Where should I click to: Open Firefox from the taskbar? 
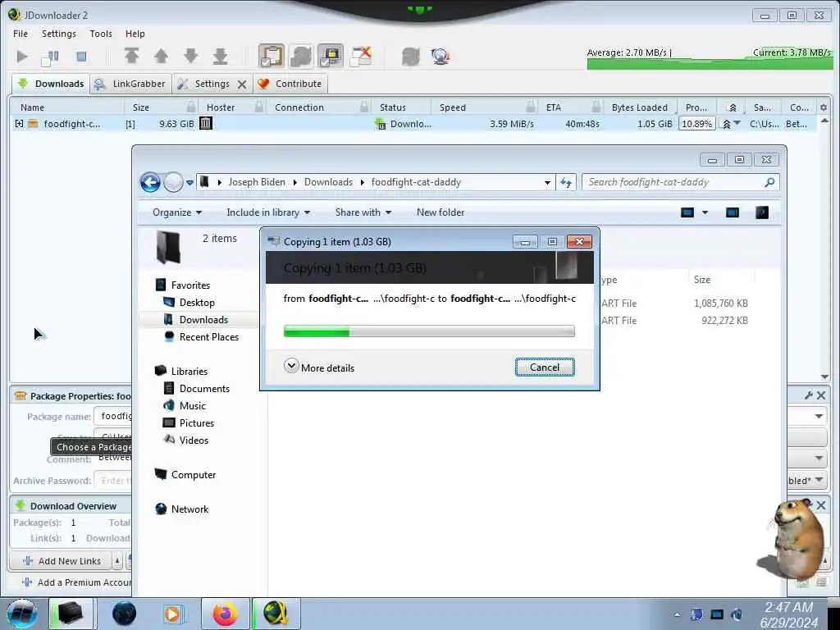[226, 614]
